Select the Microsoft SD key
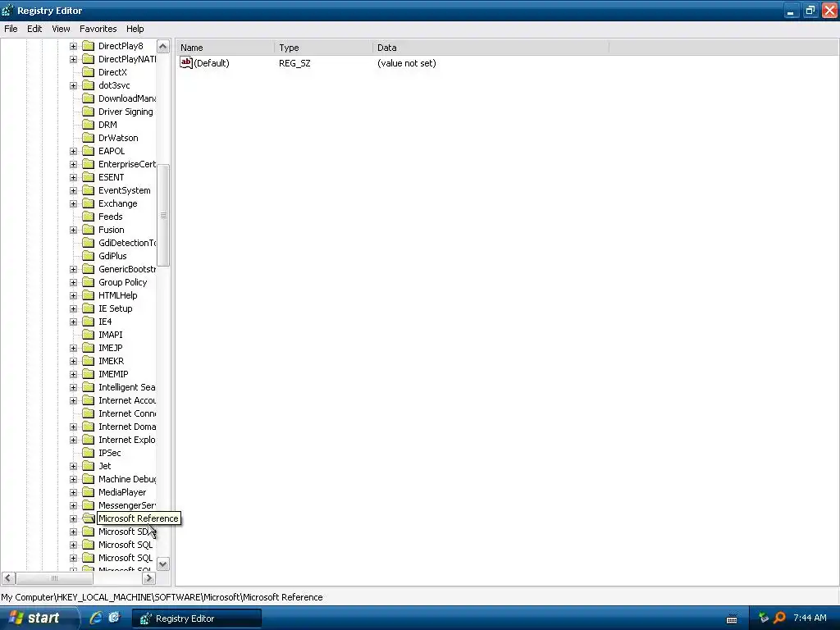840x630 pixels. click(x=124, y=532)
